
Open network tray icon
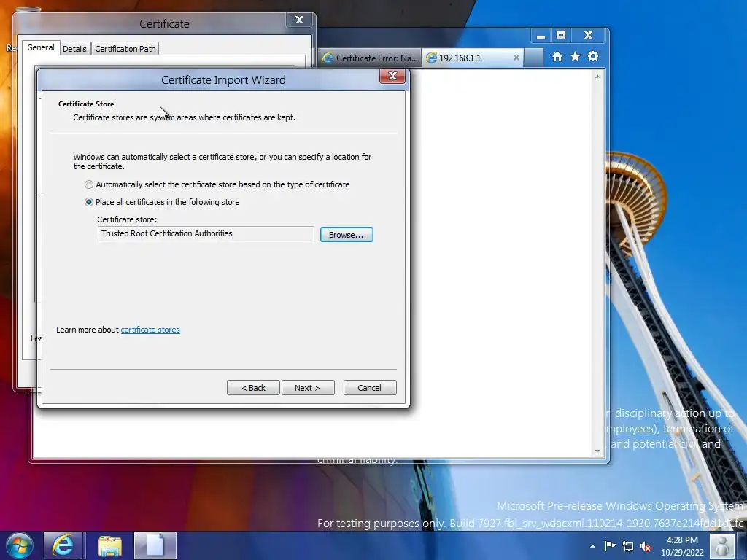[628, 547]
